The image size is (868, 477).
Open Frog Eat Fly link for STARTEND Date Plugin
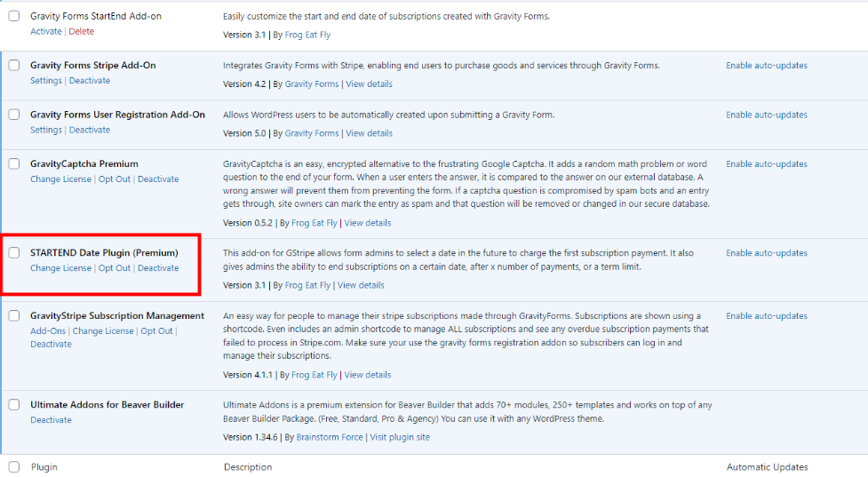(307, 285)
